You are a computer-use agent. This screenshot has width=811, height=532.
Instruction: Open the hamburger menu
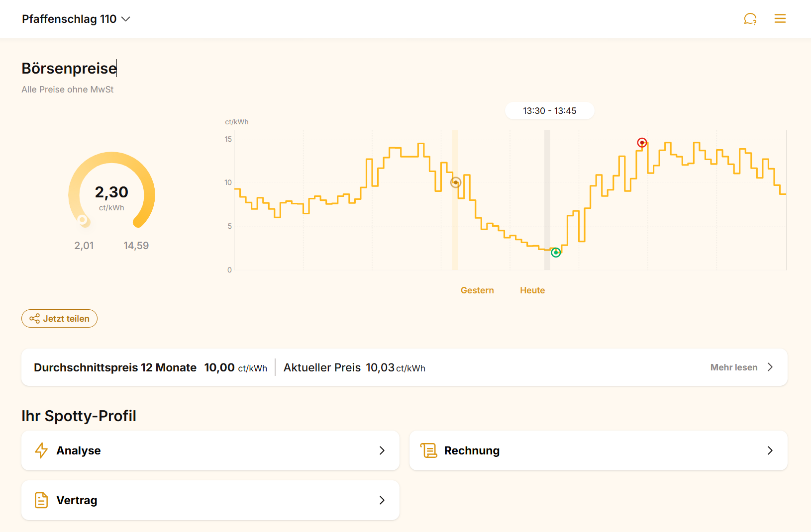coord(780,19)
